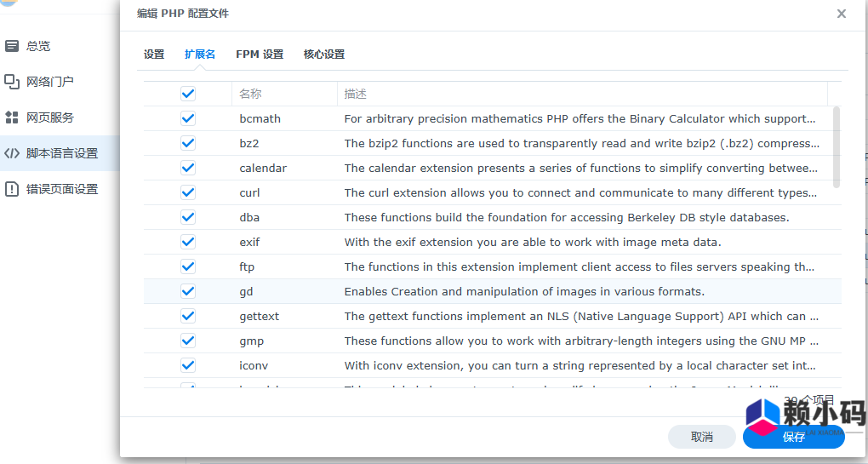Uncheck the iconv extension checkbox

[188, 365]
